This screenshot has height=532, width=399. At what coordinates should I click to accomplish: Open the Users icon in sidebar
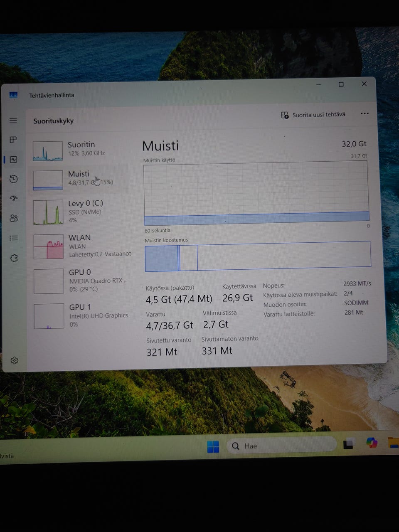14,218
